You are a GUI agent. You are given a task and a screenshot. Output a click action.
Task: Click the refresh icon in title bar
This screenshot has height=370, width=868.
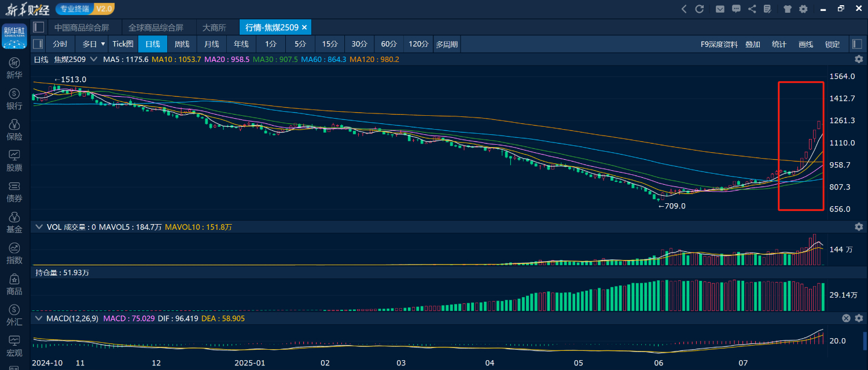[x=700, y=9]
